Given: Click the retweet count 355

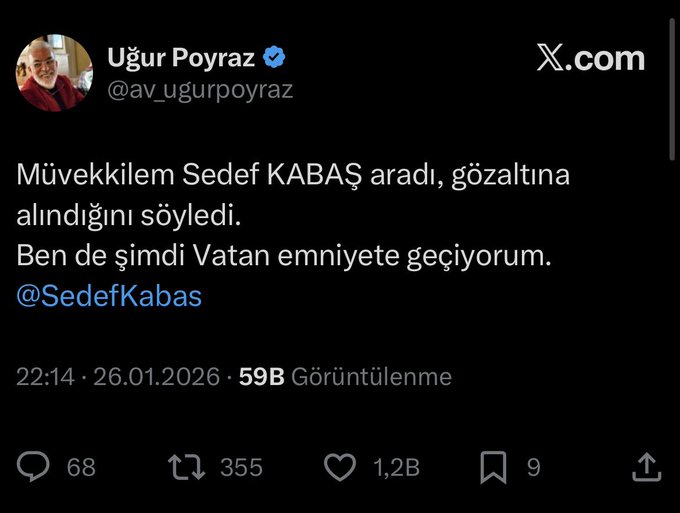Looking at the screenshot, I should (x=240, y=467).
